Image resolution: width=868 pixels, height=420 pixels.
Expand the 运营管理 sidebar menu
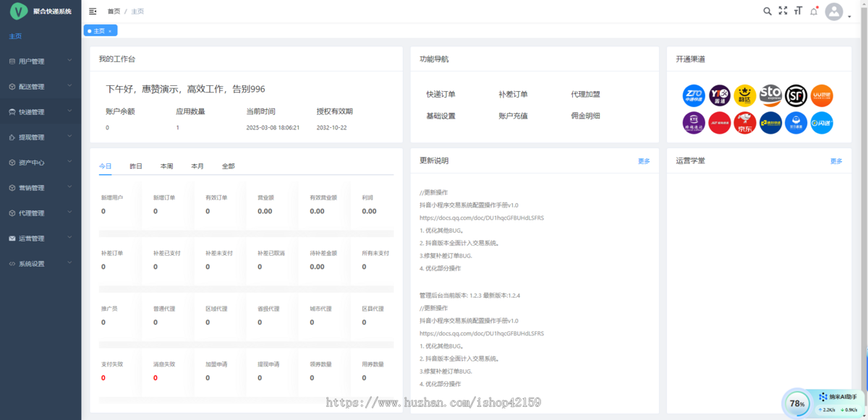coord(41,239)
